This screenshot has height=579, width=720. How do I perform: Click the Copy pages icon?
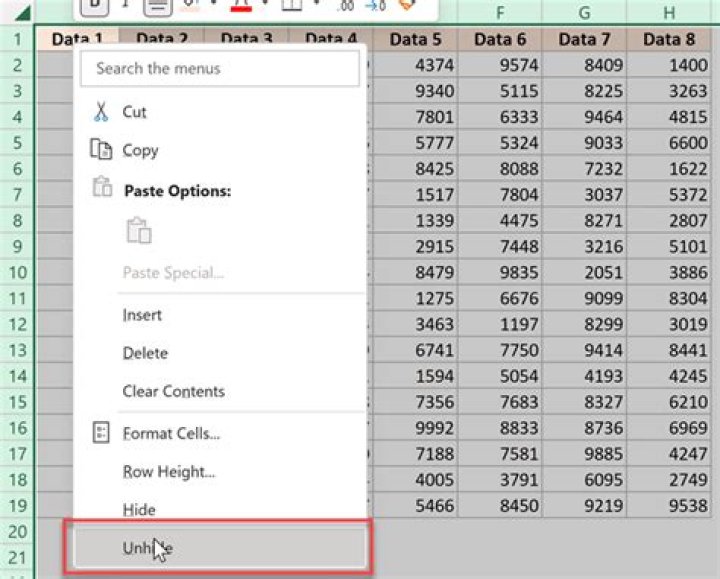[x=101, y=149]
